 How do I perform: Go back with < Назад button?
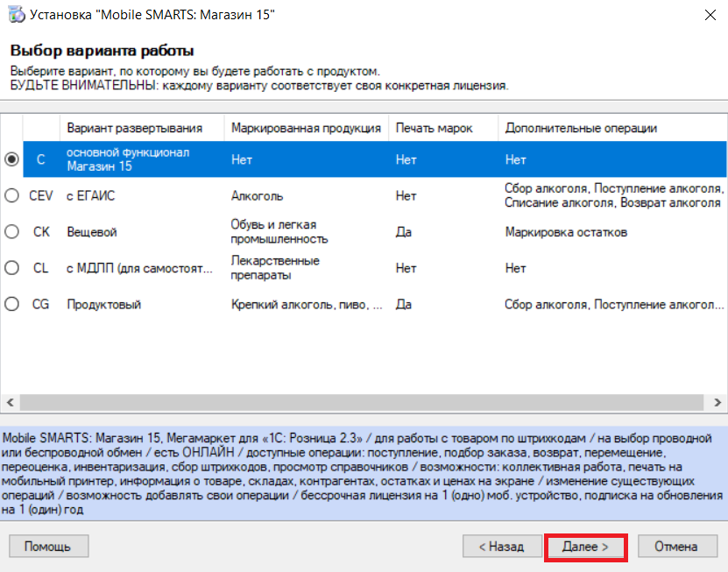[x=502, y=547]
